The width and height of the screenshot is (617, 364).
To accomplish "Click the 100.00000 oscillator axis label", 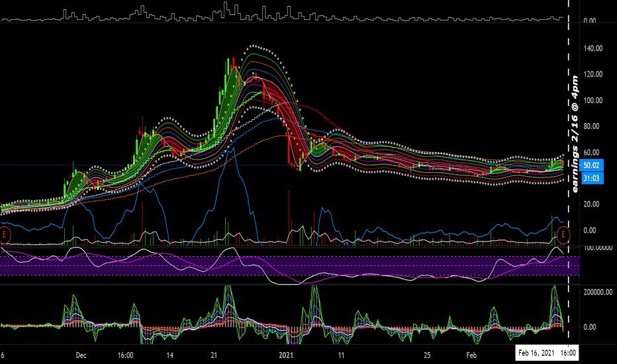I will click(x=598, y=248).
